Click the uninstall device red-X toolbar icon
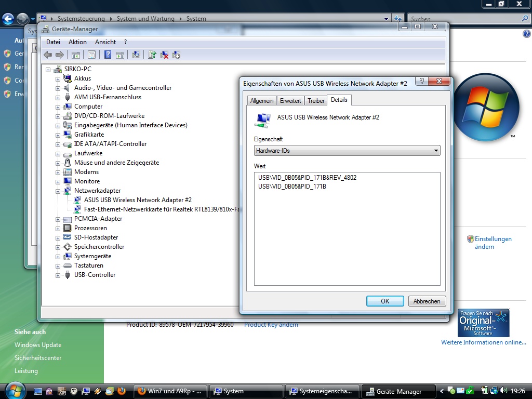The image size is (532, 399). coord(164,55)
